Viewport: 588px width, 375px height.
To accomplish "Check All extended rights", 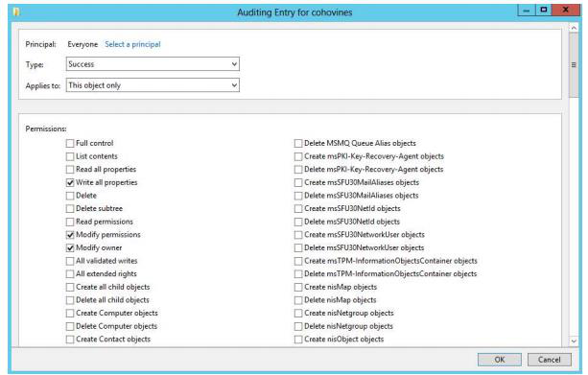I will (x=70, y=274).
